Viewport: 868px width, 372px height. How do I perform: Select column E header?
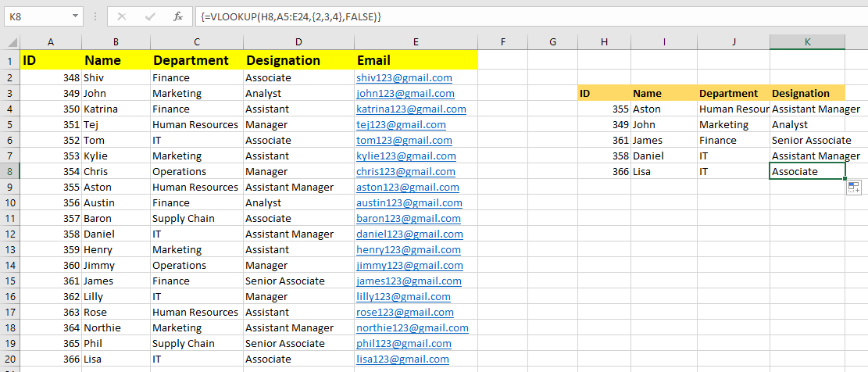click(x=415, y=42)
